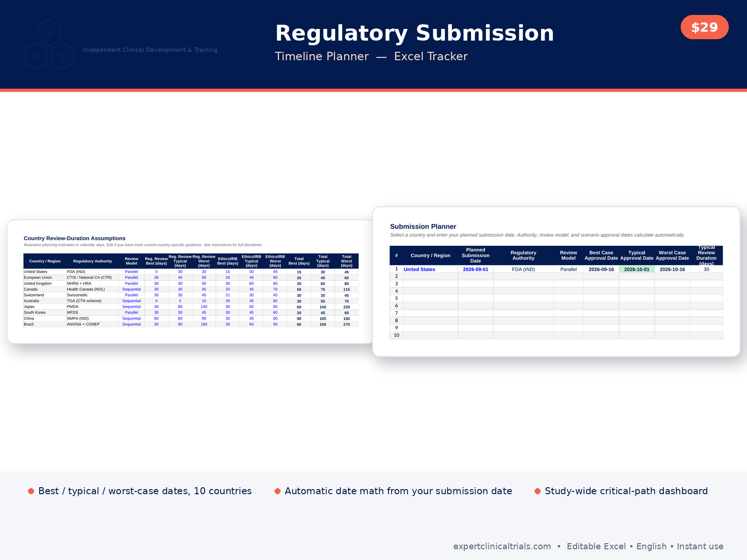Click the 'Planned Submission Date' column header
747x560 pixels.
pyautogui.click(x=475, y=255)
